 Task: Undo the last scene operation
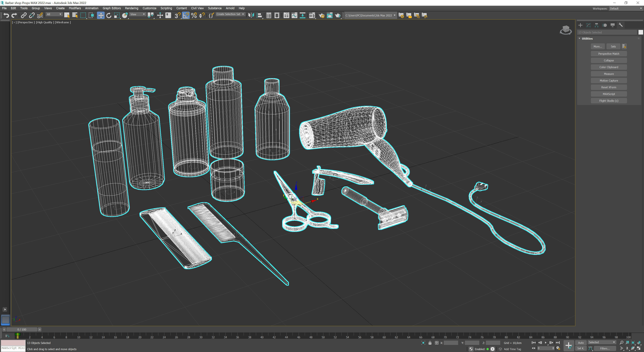6,15
